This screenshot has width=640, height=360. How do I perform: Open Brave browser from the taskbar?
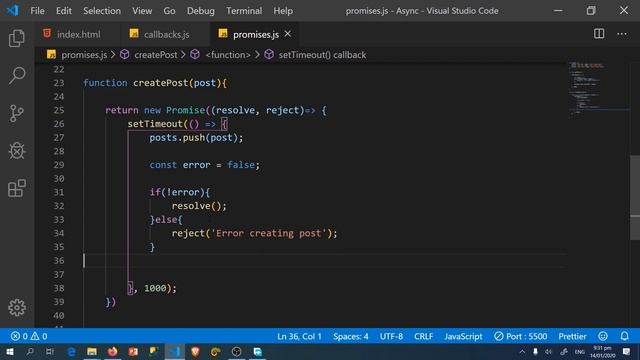(x=195, y=352)
